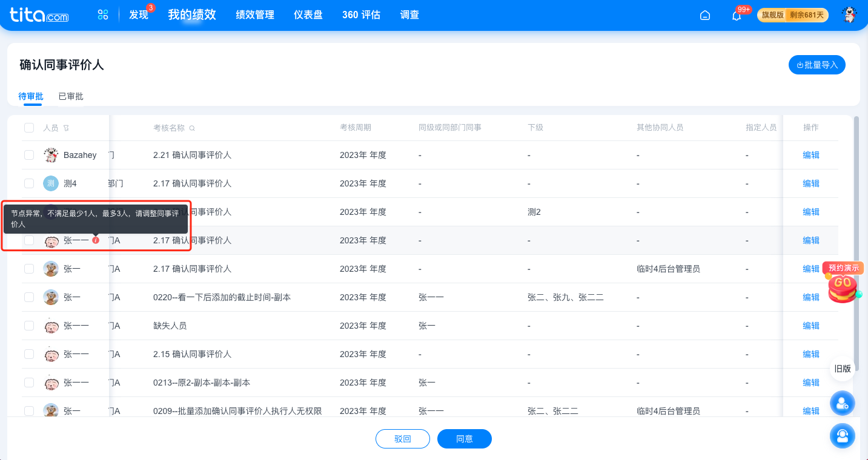Click 编辑 for 缺失人员 row
868x460 pixels.
click(x=811, y=326)
